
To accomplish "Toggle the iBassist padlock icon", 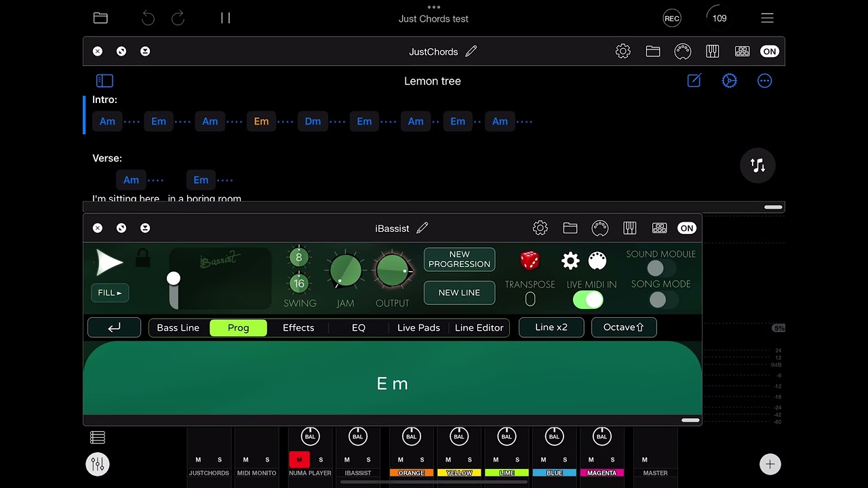I will pos(142,258).
